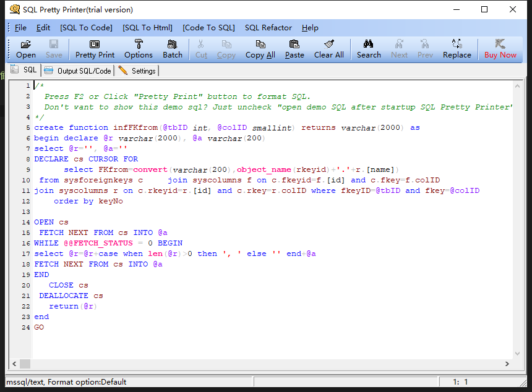
Task: Click the vertical scrollbar up arrow
Action: coord(517,86)
